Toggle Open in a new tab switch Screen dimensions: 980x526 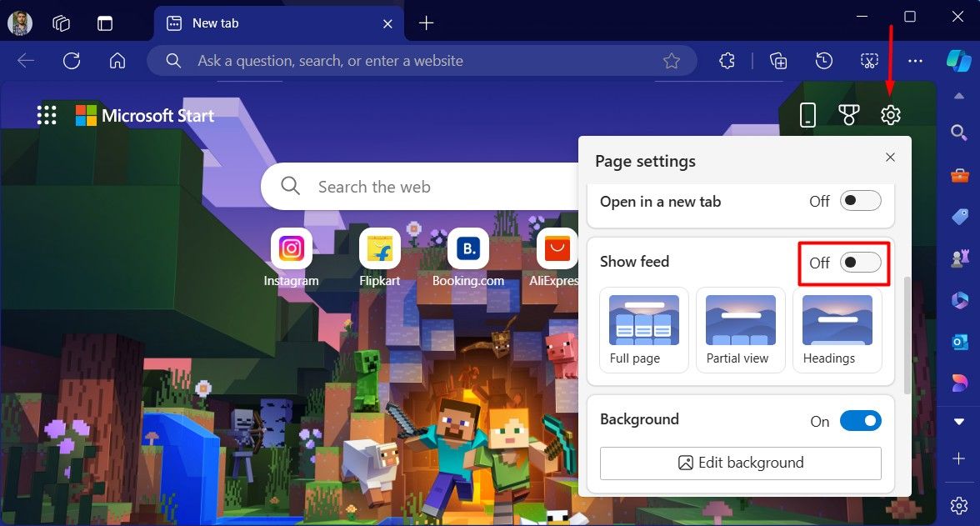coord(861,201)
